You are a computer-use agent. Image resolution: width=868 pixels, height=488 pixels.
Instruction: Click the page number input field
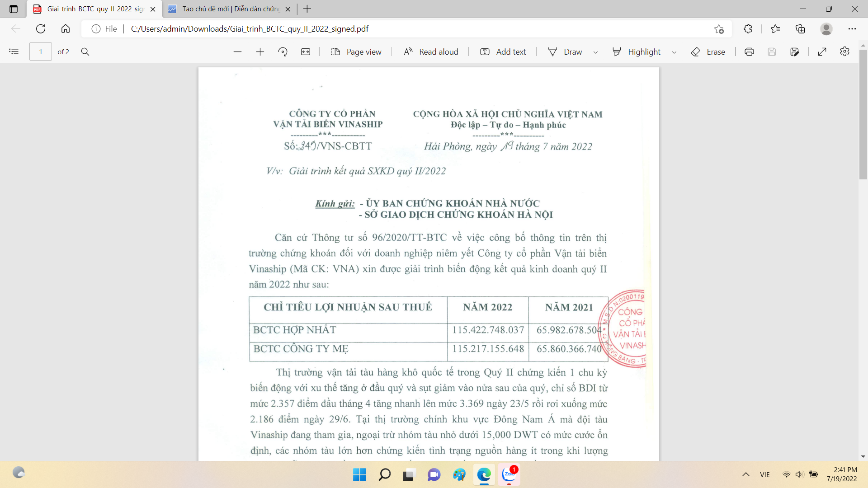41,52
